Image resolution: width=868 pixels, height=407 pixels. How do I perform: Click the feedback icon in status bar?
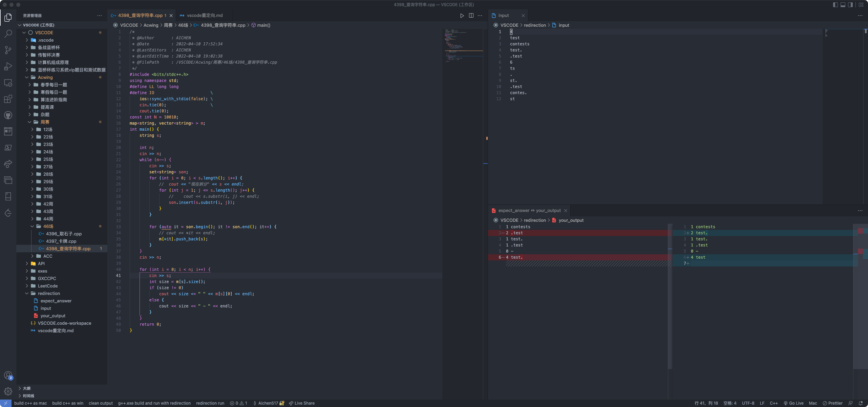coord(850,403)
